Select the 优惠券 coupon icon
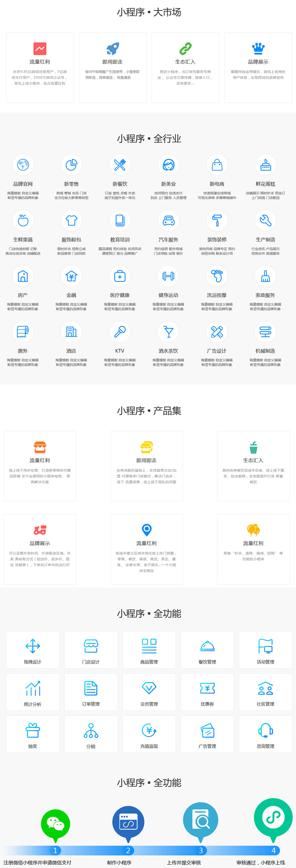Image resolution: width=296 pixels, height=868 pixels. (207, 688)
